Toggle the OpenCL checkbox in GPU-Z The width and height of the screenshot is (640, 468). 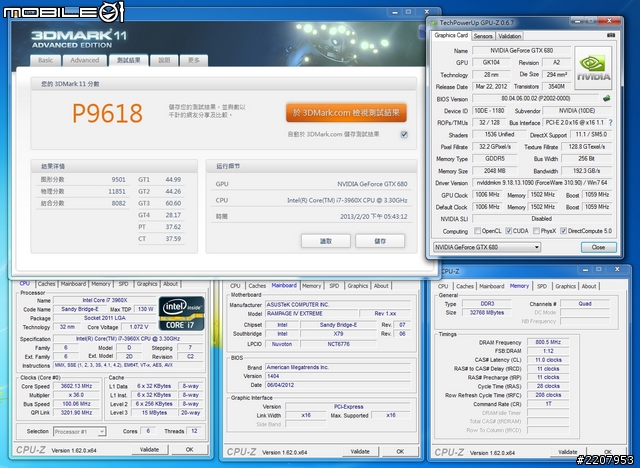pos(477,231)
